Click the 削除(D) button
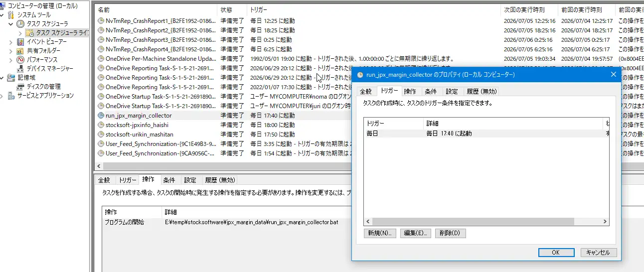Image resolution: width=644 pixels, height=272 pixels. coord(451,233)
